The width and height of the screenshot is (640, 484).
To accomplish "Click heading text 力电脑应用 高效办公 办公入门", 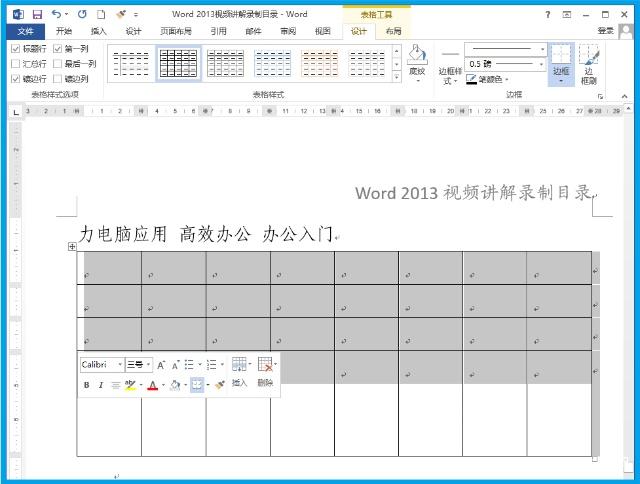I will 206,234.
